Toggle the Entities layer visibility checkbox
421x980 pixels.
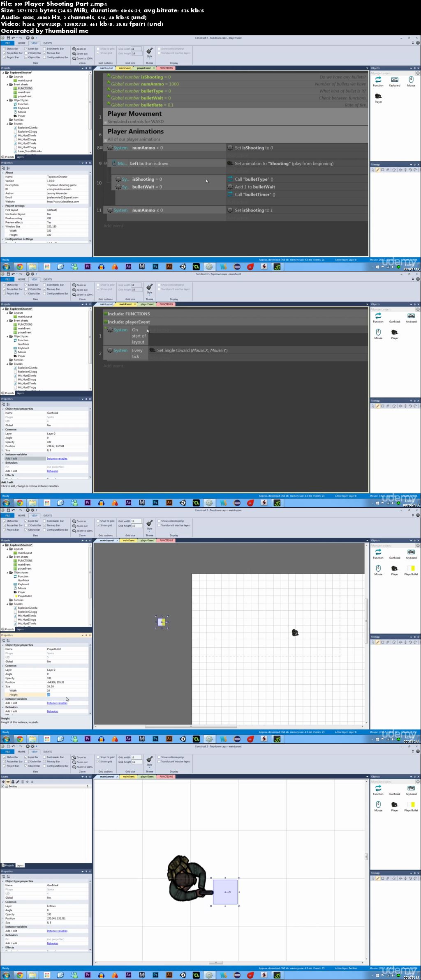click(x=3, y=786)
